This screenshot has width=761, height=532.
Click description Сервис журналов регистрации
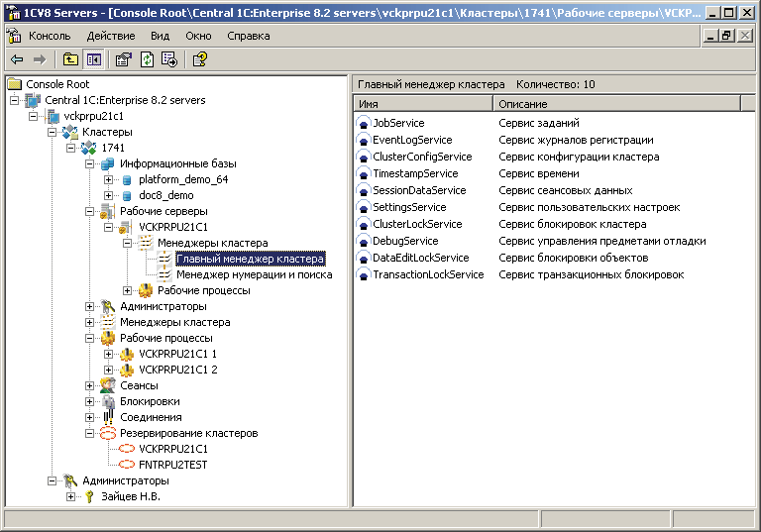(x=576, y=141)
